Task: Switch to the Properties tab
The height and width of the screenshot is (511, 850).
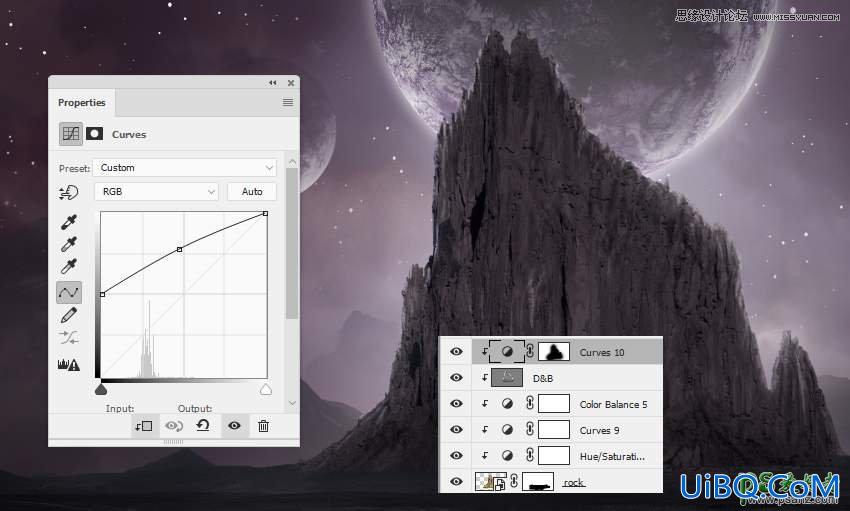Action: pos(82,102)
